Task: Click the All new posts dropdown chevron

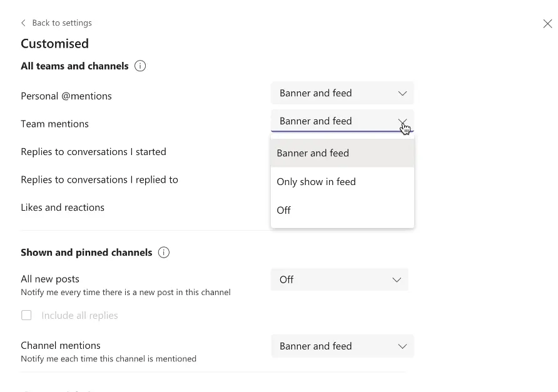Action: 397,279
